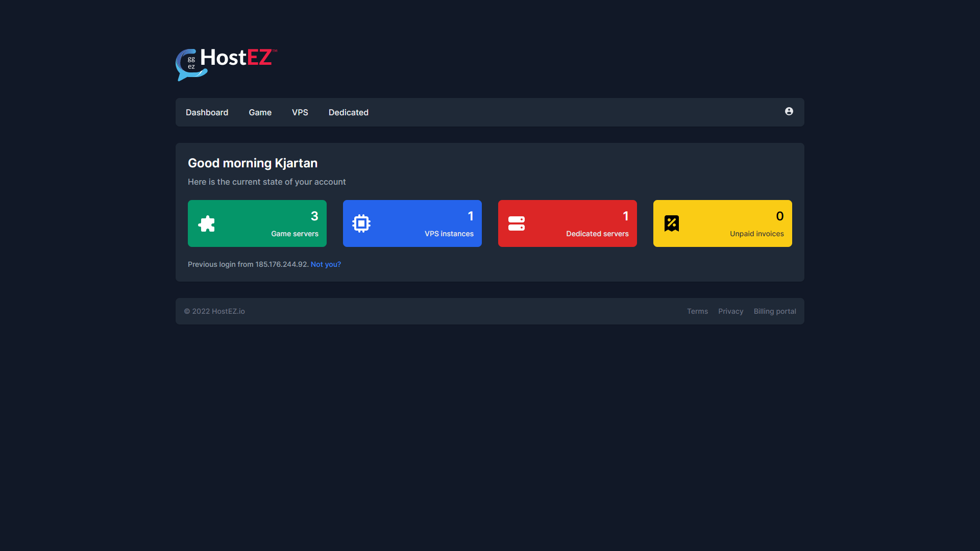
Task: Click the Game servers count number 3
Action: point(314,216)
